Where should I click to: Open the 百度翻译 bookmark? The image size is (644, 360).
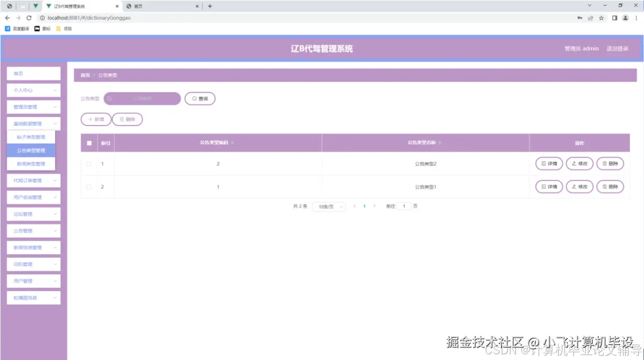tap(17, 29)
